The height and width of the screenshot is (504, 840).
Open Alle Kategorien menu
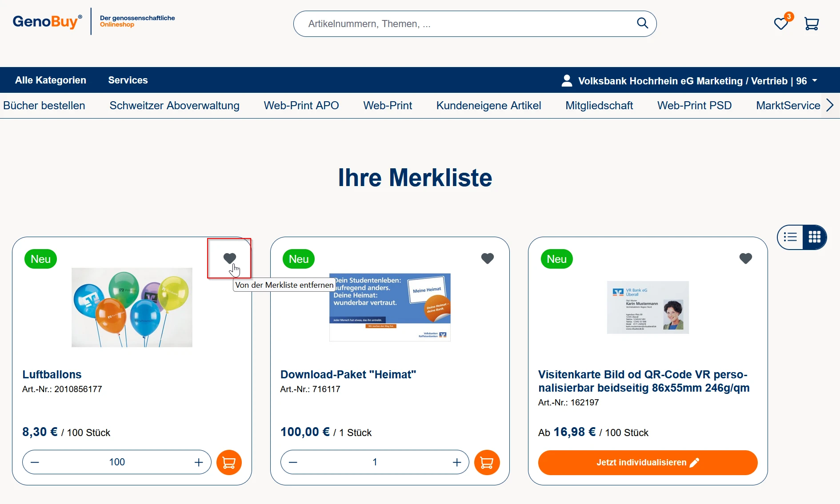pyautogui.click(x=51, y=80)
